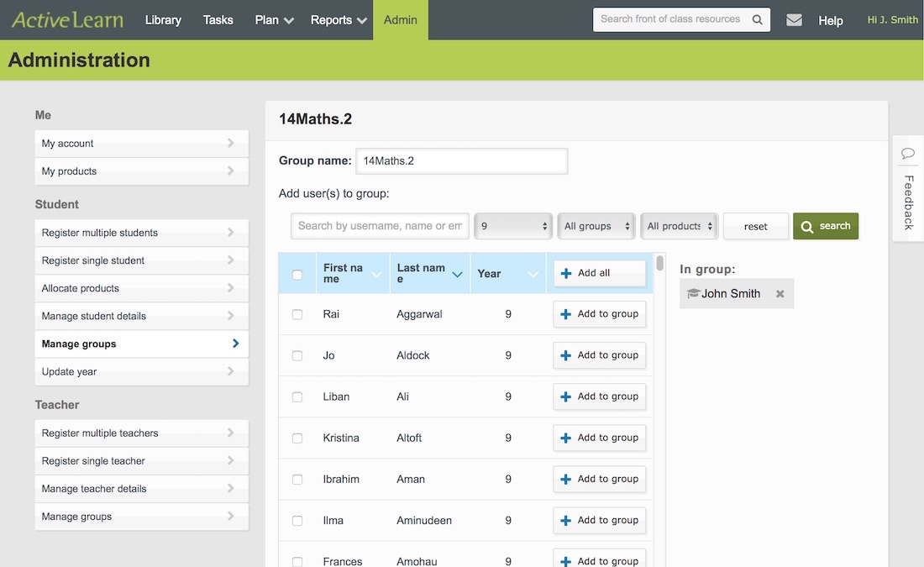Open the mail envelope icon in header
The image size is (924, 567).
pos(794,20)
